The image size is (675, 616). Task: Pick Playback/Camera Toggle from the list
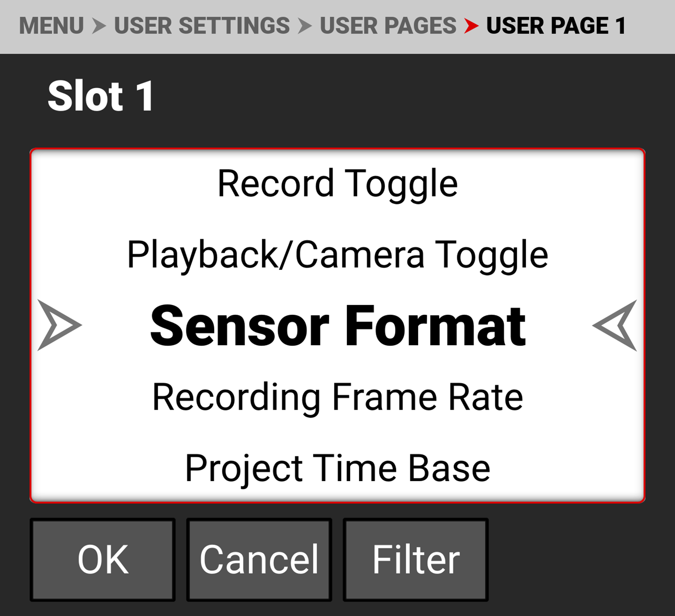tap(337, 255)
